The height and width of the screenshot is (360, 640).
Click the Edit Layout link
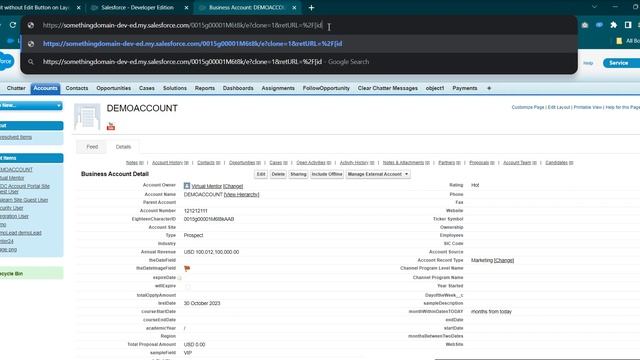tap(559, 107)
